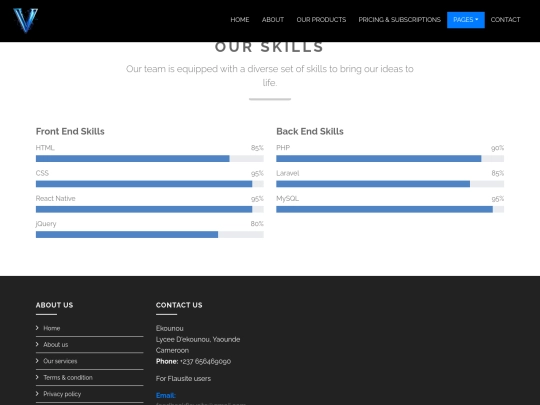This screenshot has height=405, width=540.
Task: Click the Front End Skills heading
Action: (x=70, y=131)
